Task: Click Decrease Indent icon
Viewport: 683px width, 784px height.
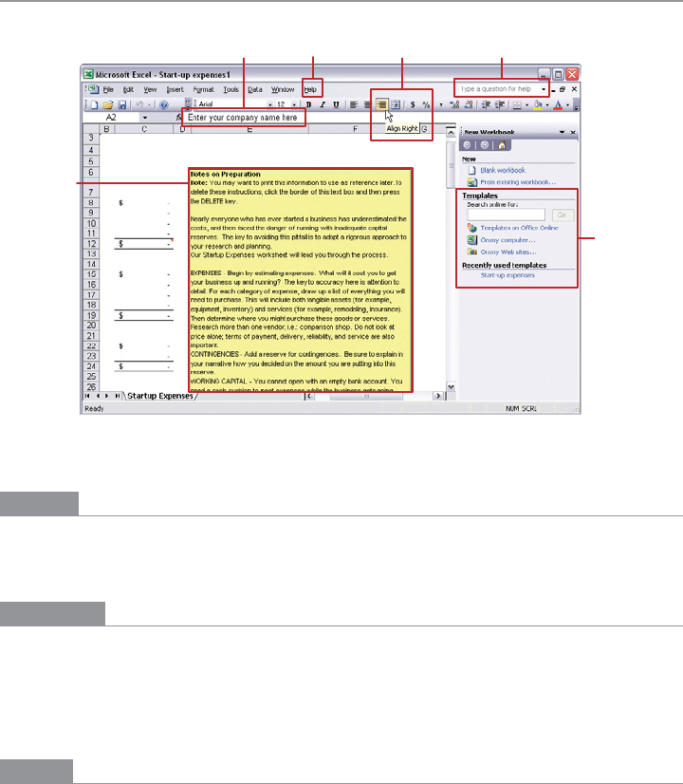Action: pos(485,104)
